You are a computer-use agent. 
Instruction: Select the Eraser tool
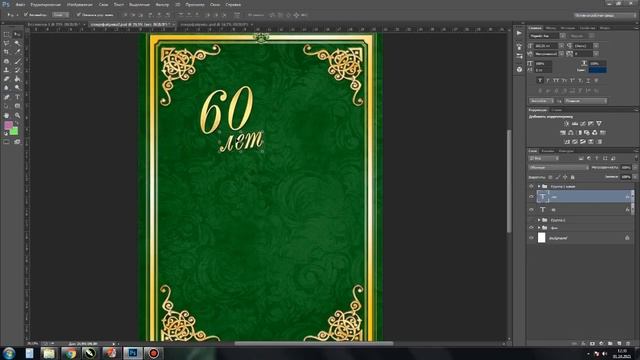click(7, 79)
